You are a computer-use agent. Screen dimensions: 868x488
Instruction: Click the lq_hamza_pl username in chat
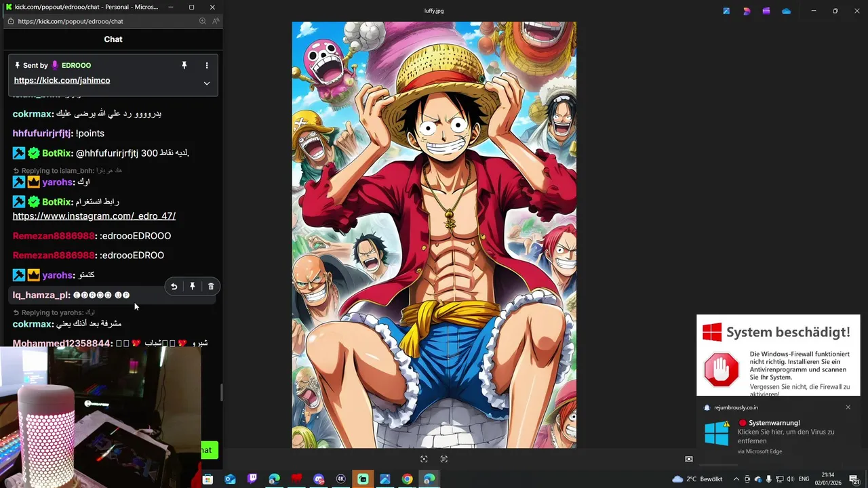tap(41, 295)
